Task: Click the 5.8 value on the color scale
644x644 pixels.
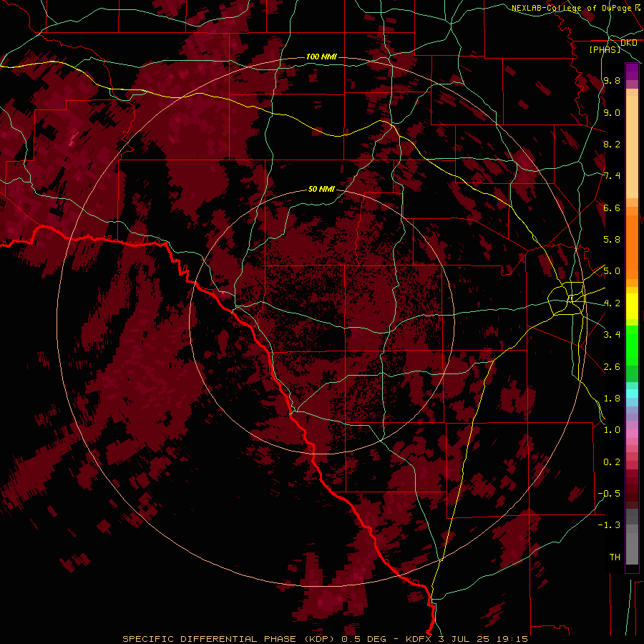Action: click(612, 240)
